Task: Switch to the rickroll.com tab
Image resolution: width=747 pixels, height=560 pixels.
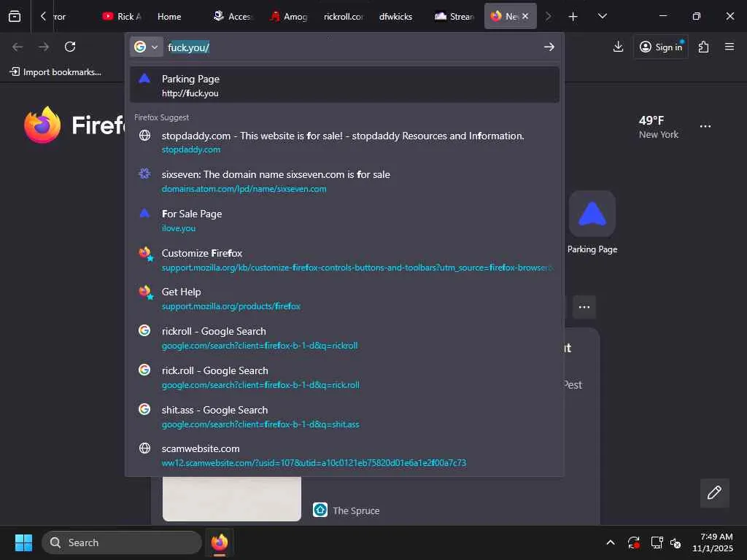Action: click(x=344, y=16)
